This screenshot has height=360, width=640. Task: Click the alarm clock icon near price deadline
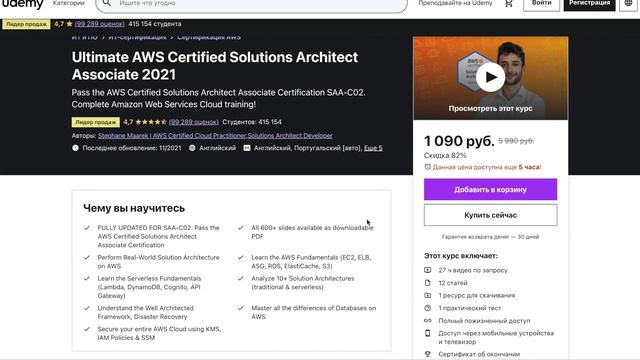427,167
